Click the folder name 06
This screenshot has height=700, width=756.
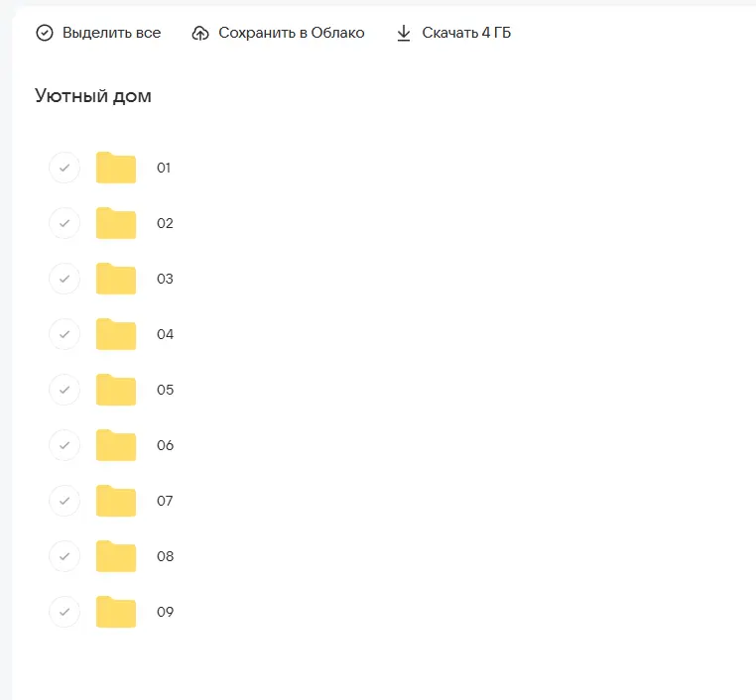coord(165,446)
